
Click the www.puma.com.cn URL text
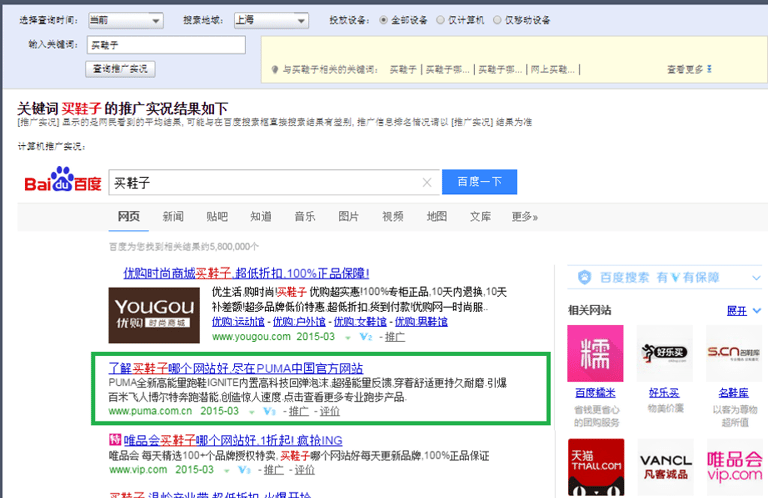(150, 411)
